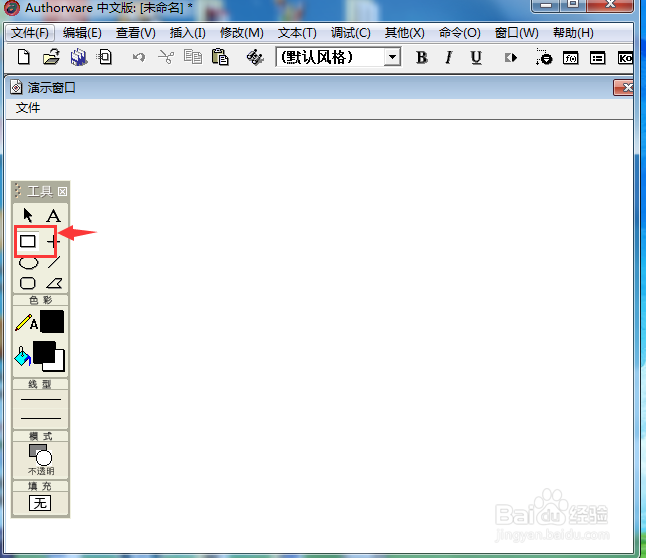Toggle Underline formatting
The height and width of the screenshot is (558, 646).
tap(476, 57)
